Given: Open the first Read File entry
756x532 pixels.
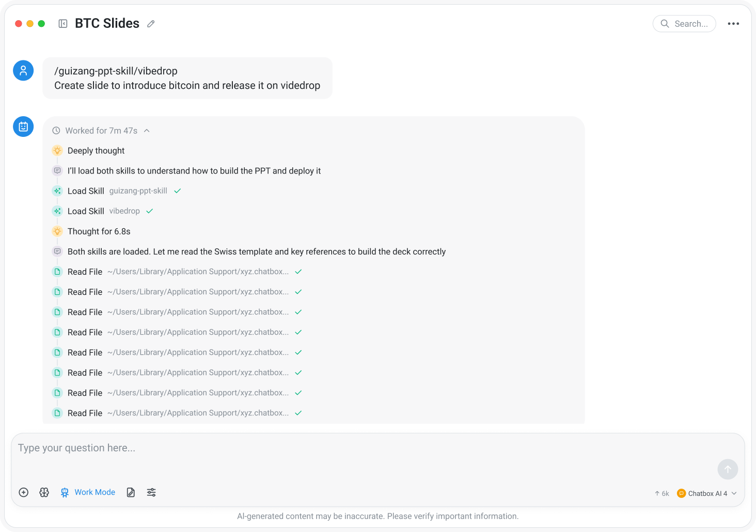Looking at the screenshot, I should [177, 272].
